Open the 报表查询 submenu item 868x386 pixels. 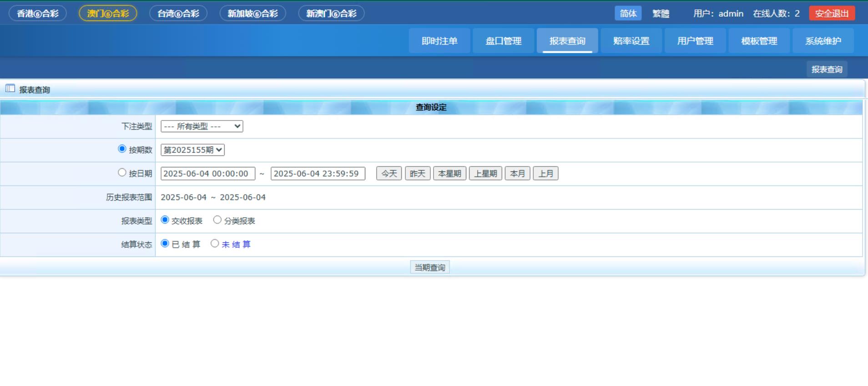click(x=827, y=70)
